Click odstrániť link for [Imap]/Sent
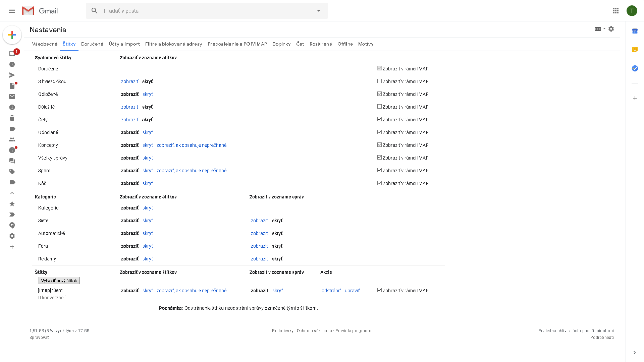 [331, 291]
